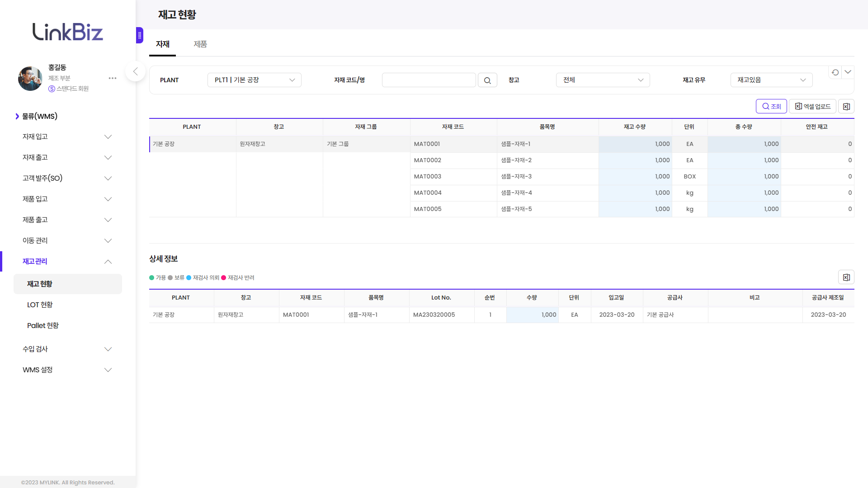Open LOT 현황 submenu item

[x=40, y=305]
